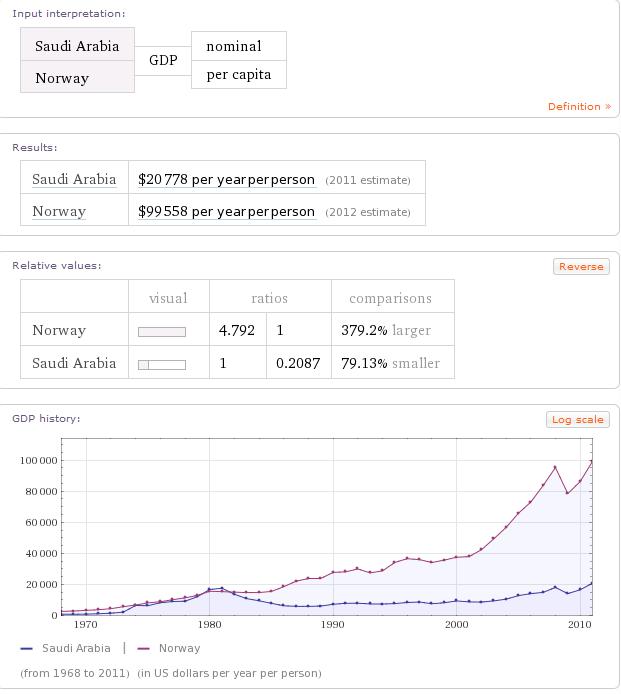Select the GDP input cell

(x=163, y=60)
